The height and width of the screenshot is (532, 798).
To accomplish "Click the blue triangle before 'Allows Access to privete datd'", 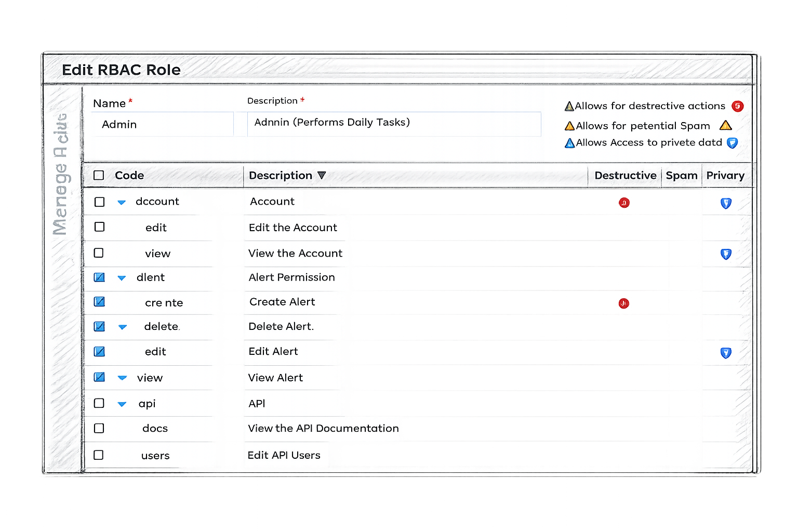I will click(x=569, y=143).
